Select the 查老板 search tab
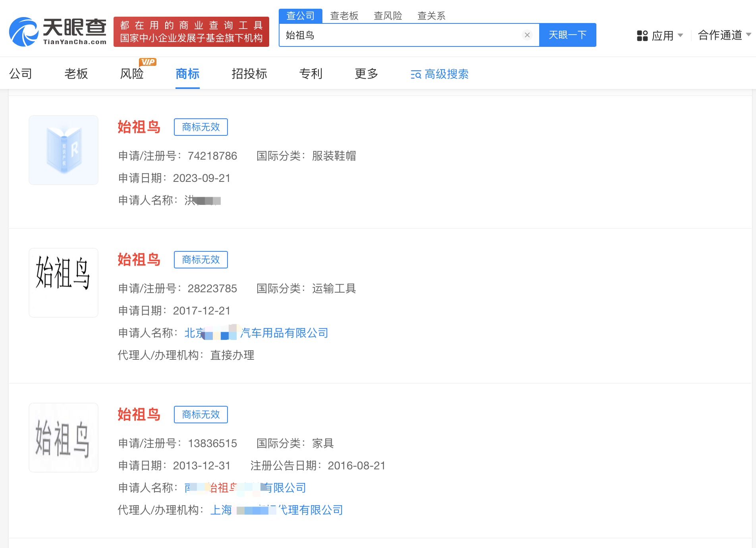This screenshot has width=756, height=548. pyautogui.click(x=344, y=16)
